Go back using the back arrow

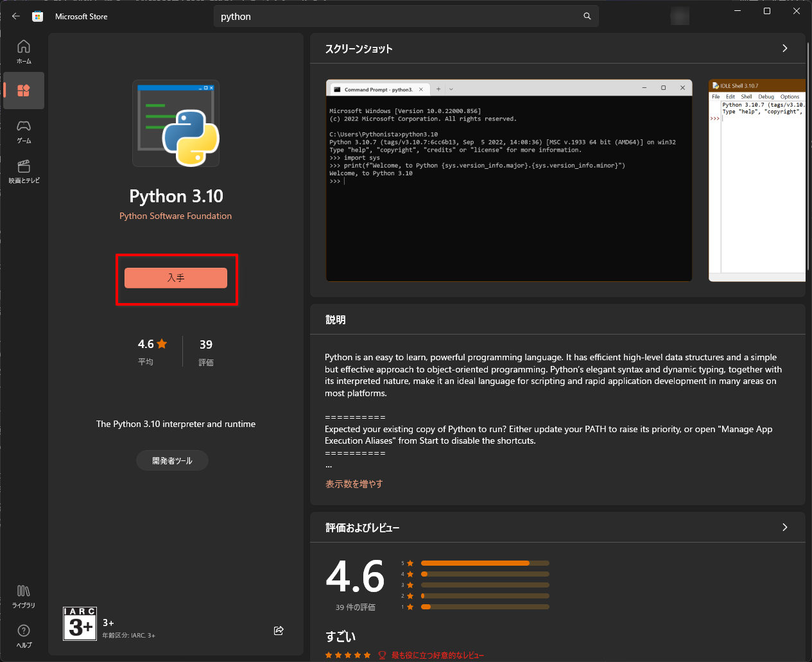coord(16,16)
